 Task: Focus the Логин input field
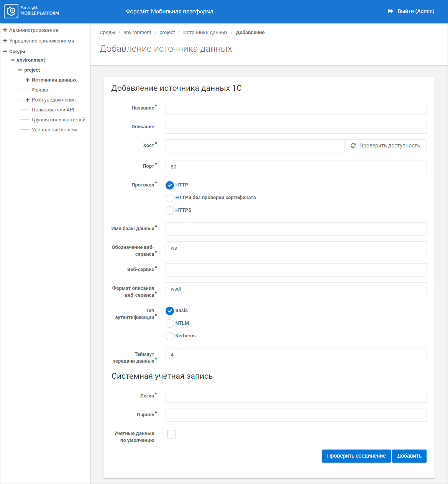(x=296, y=396)
